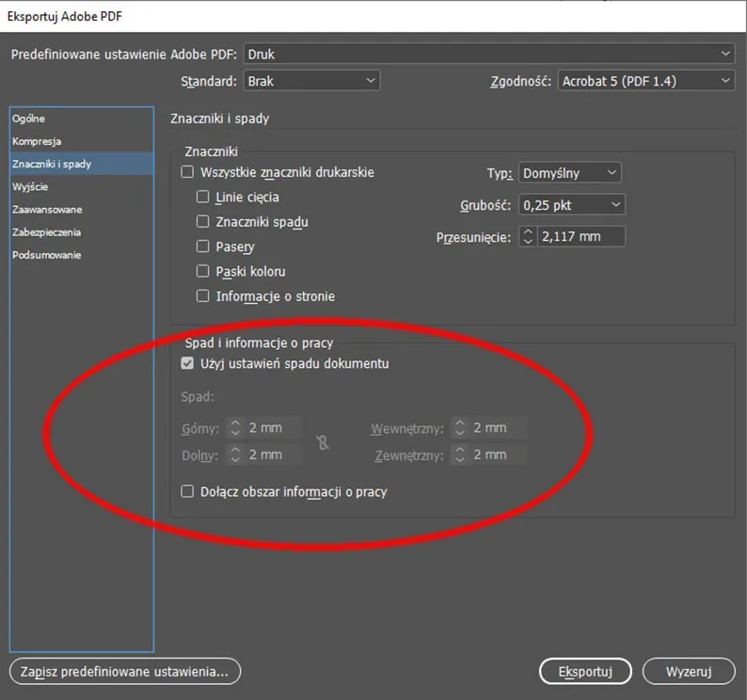Open the Grubość dropdown
747x700 pixels.
[x=572, y=205]
